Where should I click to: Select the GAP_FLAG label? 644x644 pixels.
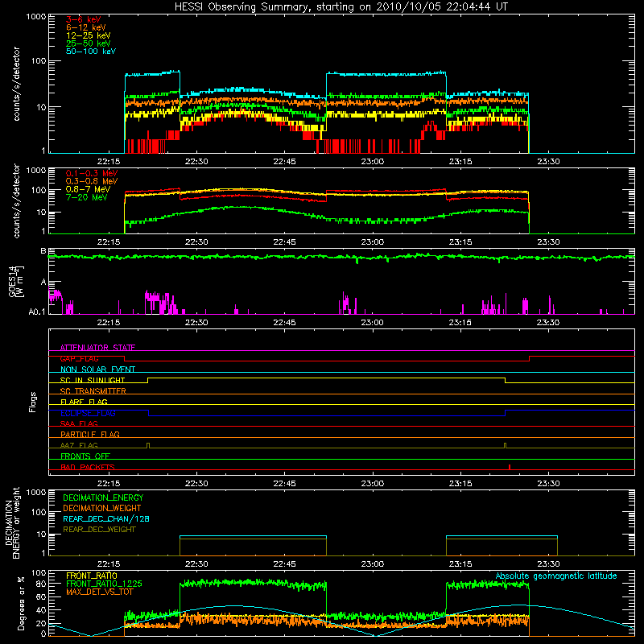(x=79, y=358)
